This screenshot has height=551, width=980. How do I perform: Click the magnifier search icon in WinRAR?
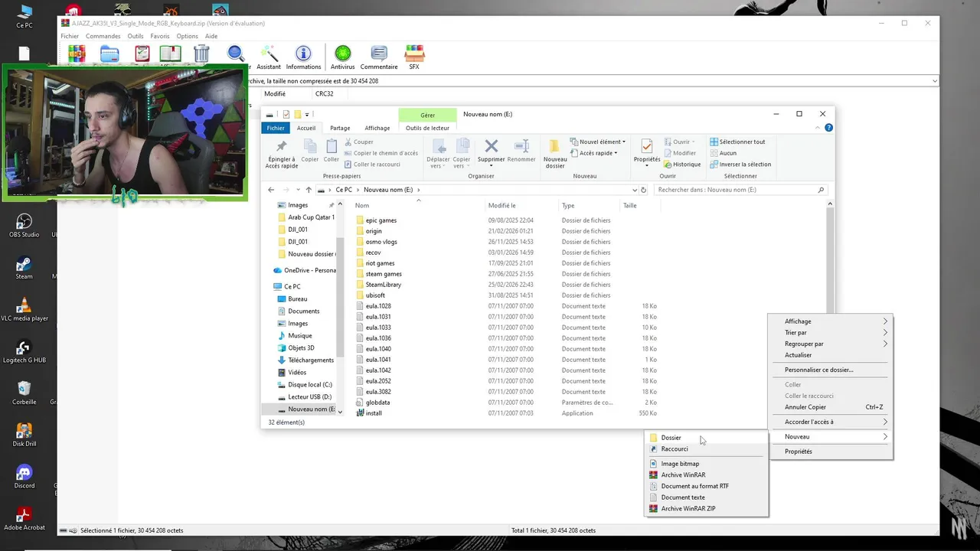236,54
